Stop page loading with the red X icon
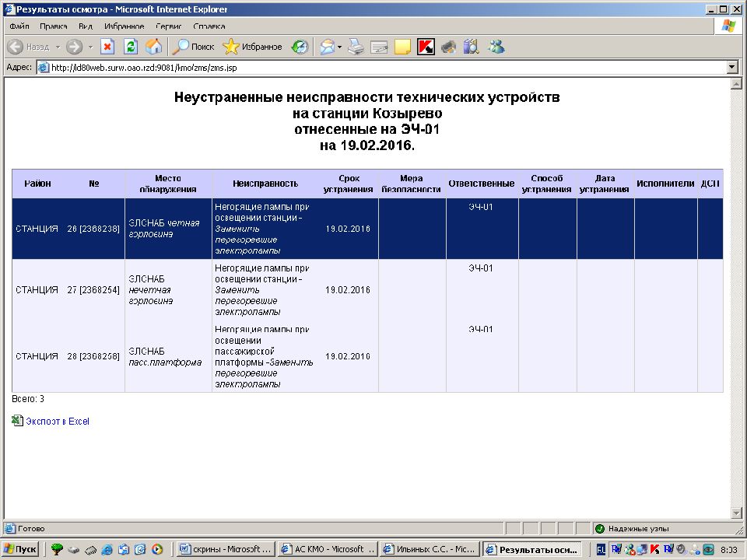The width and height of the screenshot is (747, 560). 107,47
